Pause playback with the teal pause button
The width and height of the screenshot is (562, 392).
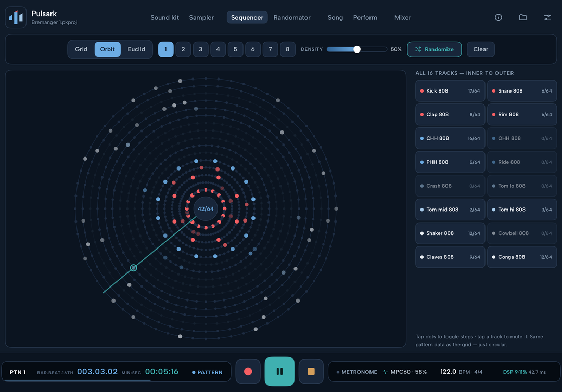click(x=279, y=371)
